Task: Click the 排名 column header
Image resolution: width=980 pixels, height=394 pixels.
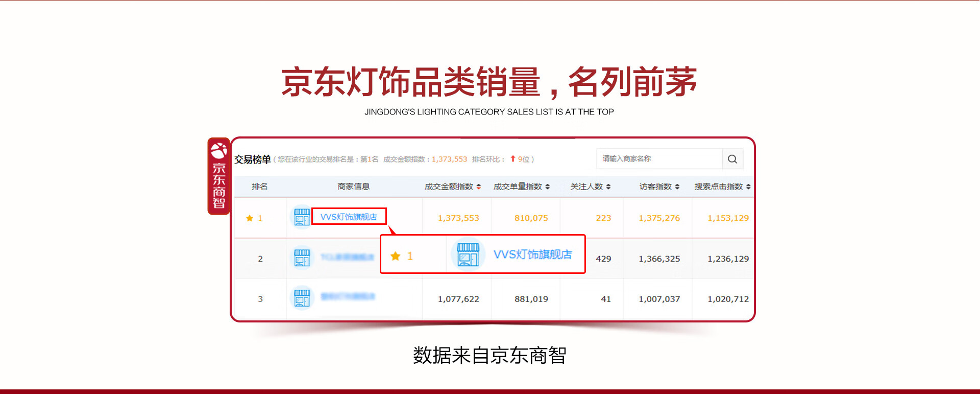Action: [259, 187]
